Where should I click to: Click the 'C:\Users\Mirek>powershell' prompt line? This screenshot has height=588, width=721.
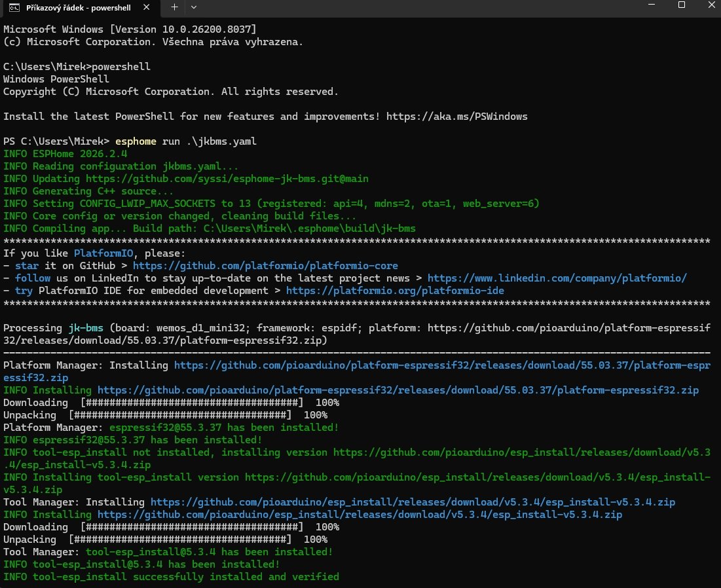coord(77,66)
